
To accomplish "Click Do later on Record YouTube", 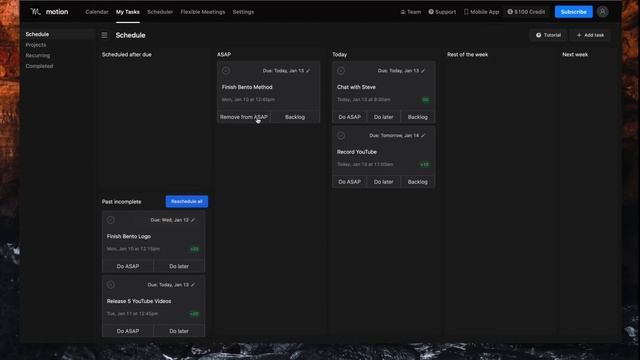I will (x=383, y=182).
